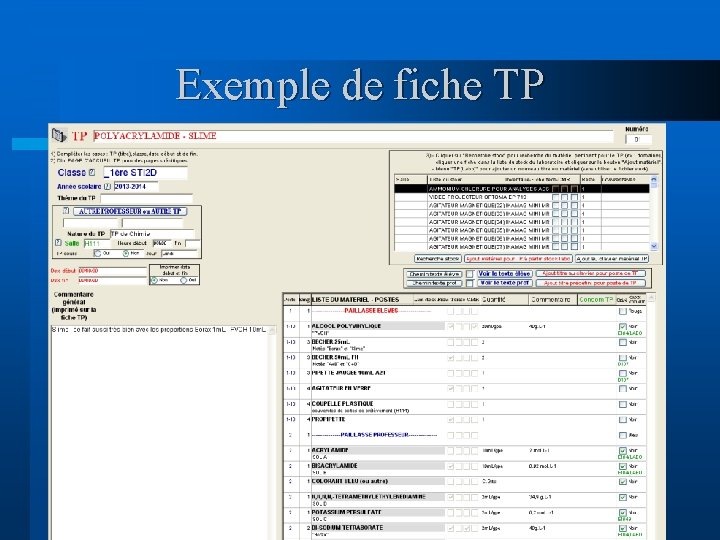Select the highlighted black row in stock list
Viewport: 720px width, 540px height.
coord(522,189)
